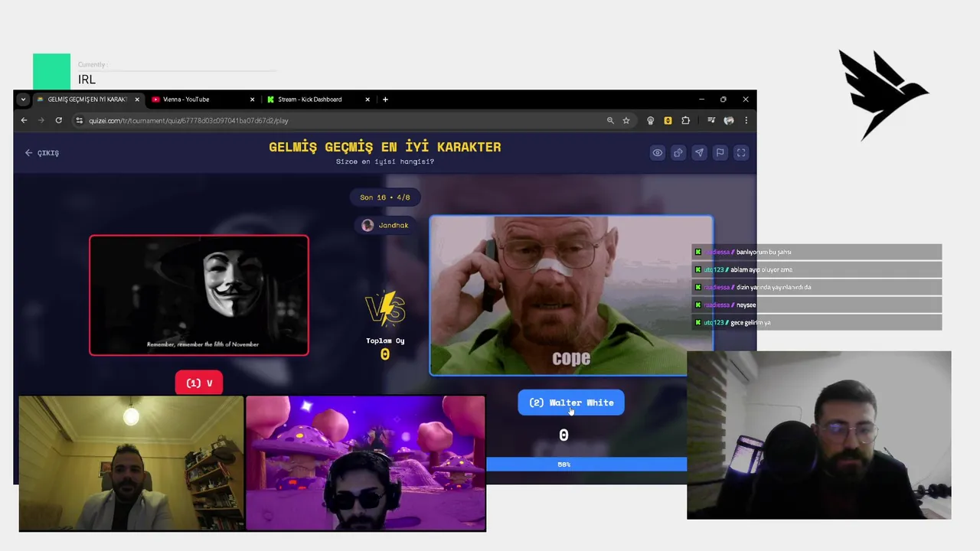980x551 pixels.
Task: View site information icon in address bar
Action: 79,120
